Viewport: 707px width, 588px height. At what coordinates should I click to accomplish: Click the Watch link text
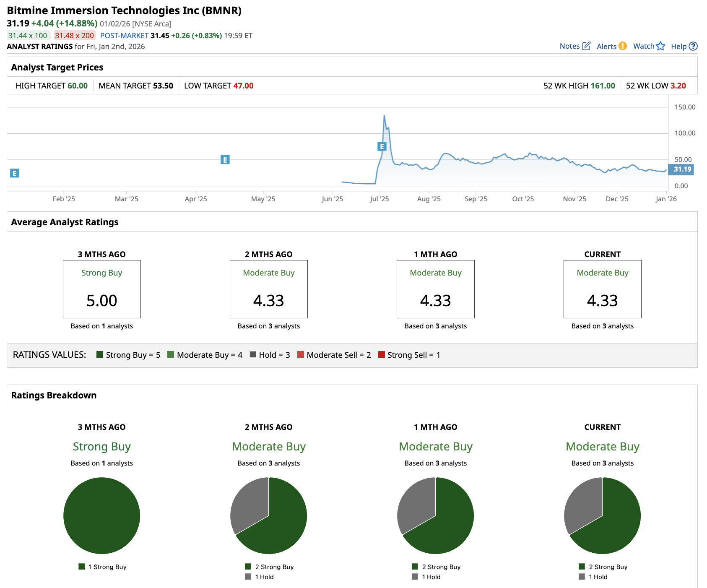click(644, 46)
